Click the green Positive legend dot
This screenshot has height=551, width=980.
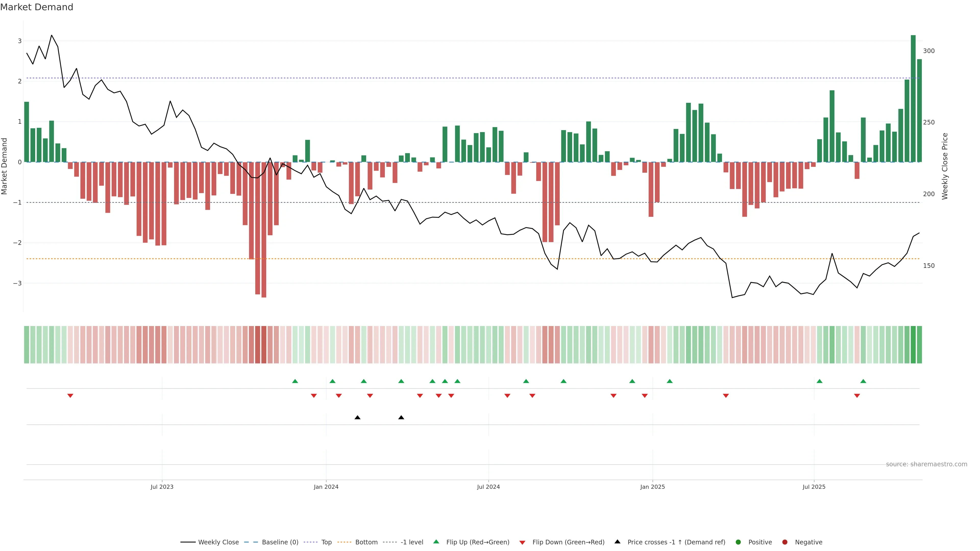tap(738, 542)
